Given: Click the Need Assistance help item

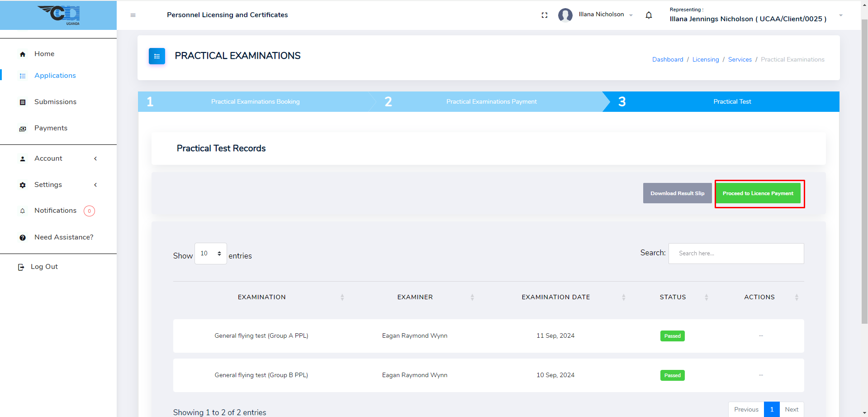Looking at the screenshot, I should click(64, 237).
